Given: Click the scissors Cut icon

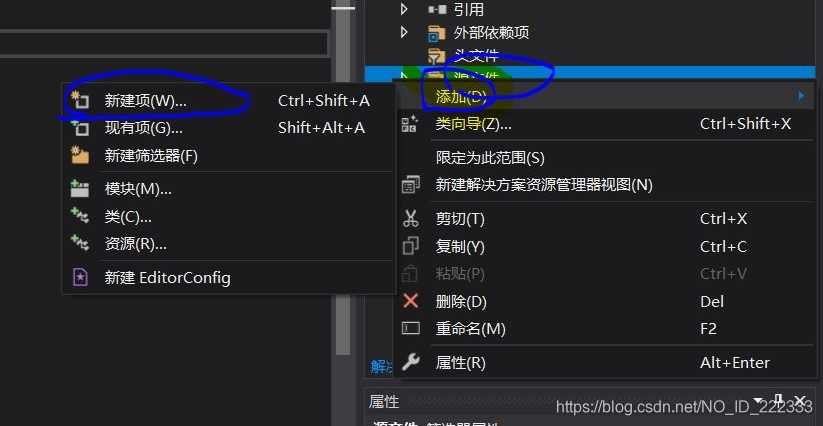Looking at the screenshot, I should [410, 218].
